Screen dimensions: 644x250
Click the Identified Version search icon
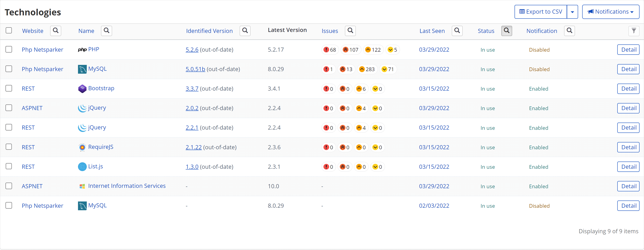point(245,31)
